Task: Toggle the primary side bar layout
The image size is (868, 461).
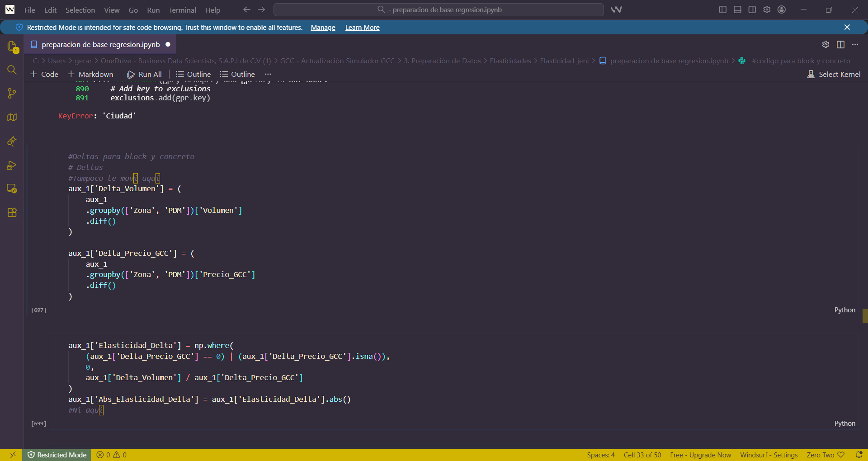Action: tap(723, 9)
